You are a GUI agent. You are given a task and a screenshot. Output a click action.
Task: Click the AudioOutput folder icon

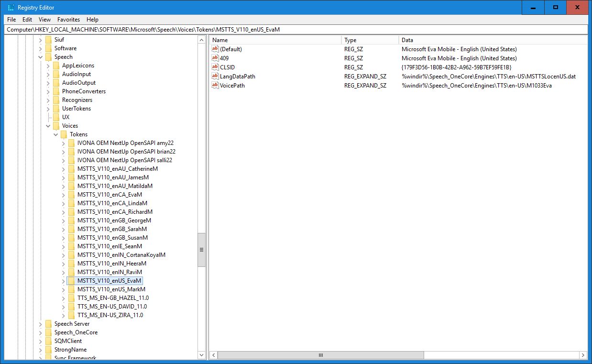tap(56, 83)
